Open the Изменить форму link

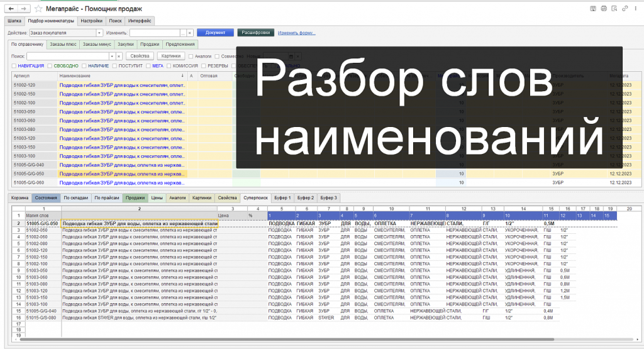point(297,33)
